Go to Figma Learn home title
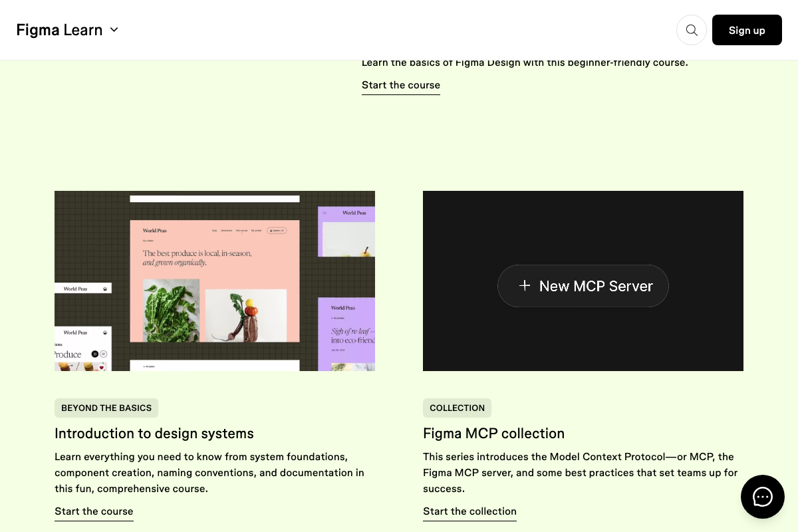The height and width of the screenshot is (532, 798). tap(59, 30)
